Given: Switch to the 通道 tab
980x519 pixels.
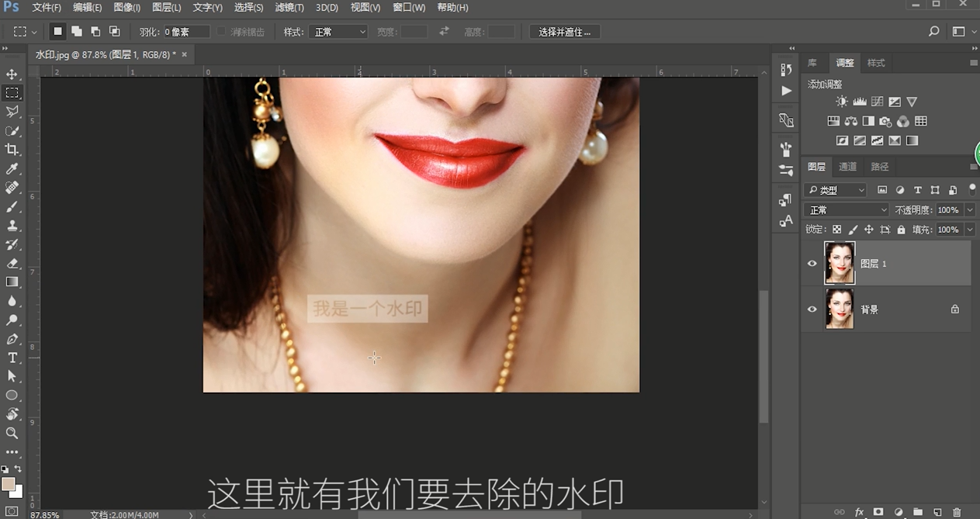Looking at the screenshot, I should (x=847, y=167).
